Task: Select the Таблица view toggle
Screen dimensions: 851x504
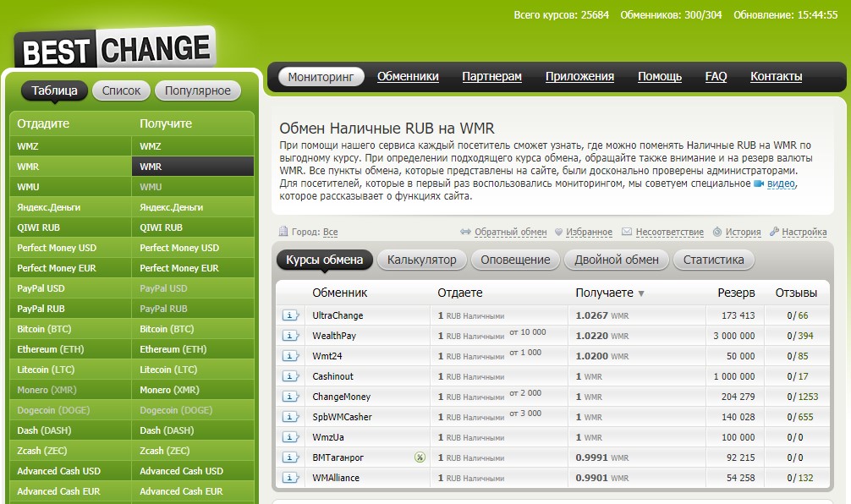Action: click(54, 90)
